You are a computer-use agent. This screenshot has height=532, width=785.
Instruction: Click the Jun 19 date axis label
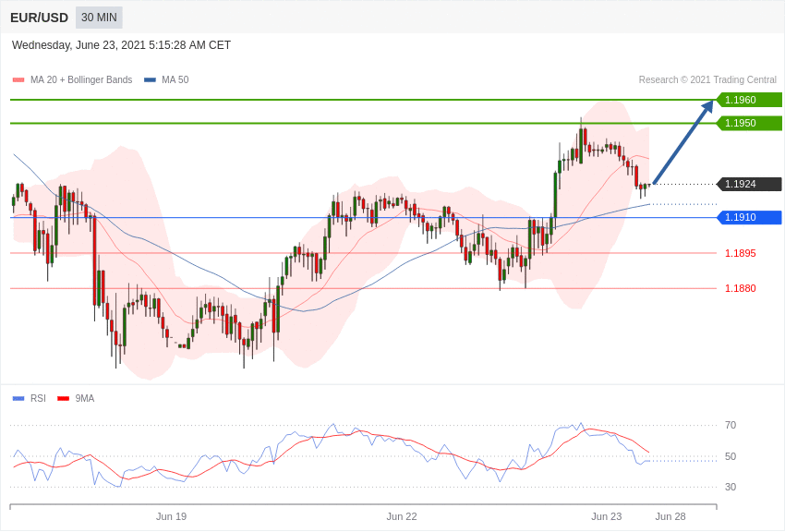[x=171, y=516]
